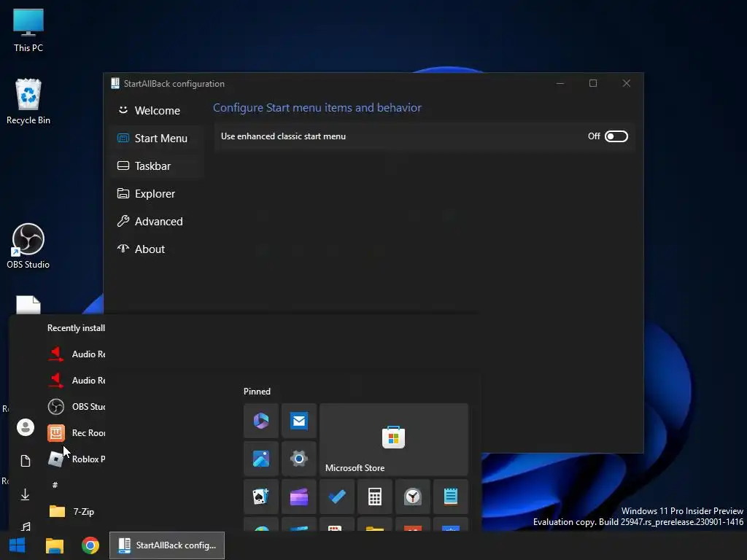Open the pinned Settings gear tile
747x560 pixels.
click(x=299, y=459)
